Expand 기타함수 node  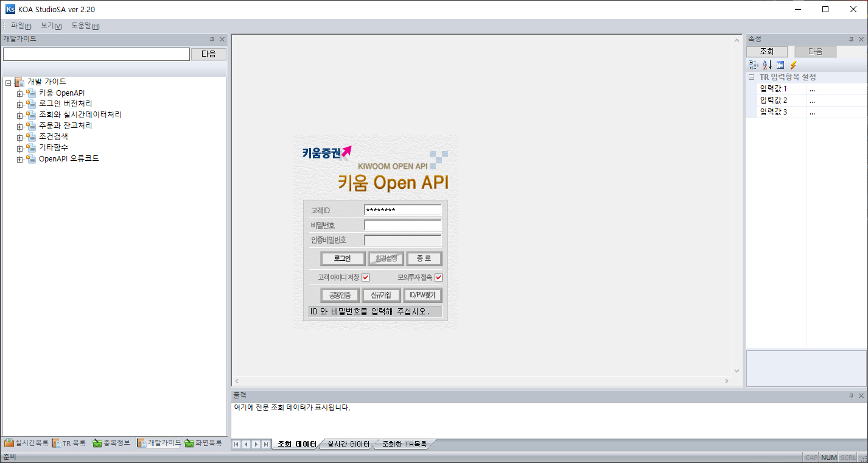coord(19,149)
